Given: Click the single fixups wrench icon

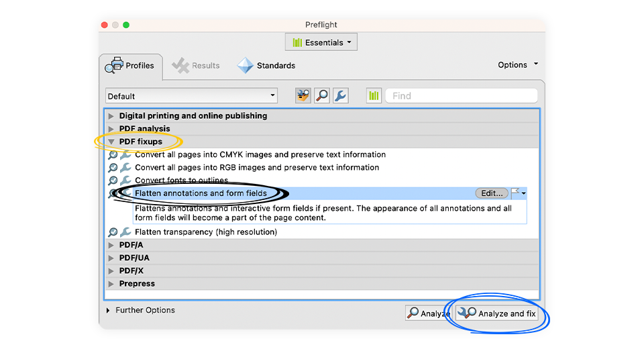Looking at the screenshot, I should [x=340, y=96].
